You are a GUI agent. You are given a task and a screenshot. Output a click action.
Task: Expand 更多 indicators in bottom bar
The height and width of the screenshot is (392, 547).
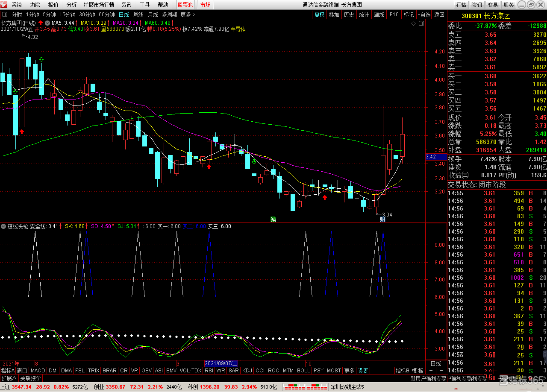point(349,371)
